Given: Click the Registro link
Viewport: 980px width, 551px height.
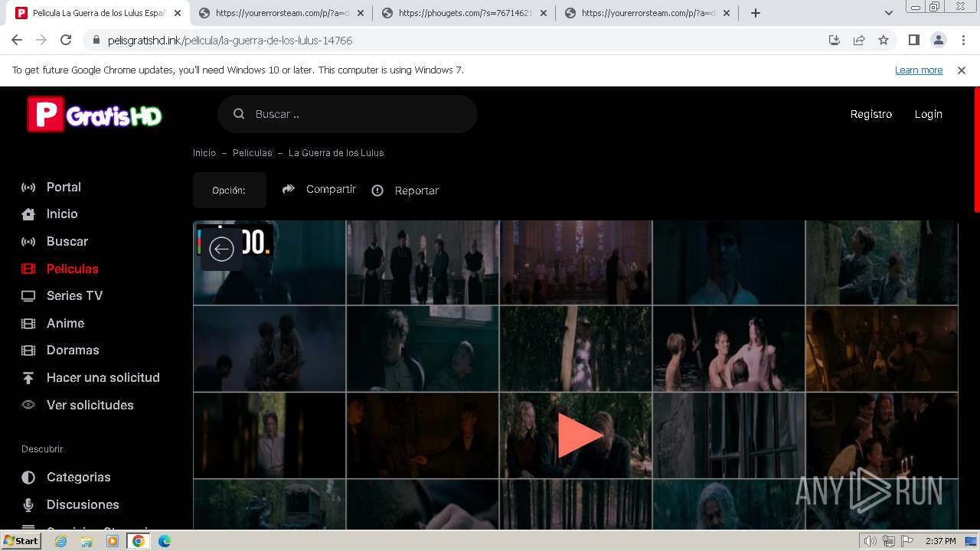Looking at the screenshot, I should [871, 114].
